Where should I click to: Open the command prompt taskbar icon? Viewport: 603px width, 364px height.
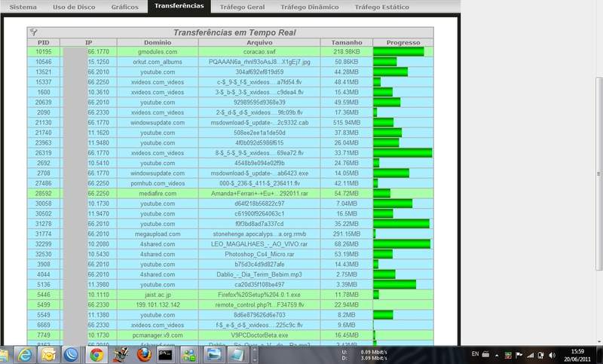point(165,355)
